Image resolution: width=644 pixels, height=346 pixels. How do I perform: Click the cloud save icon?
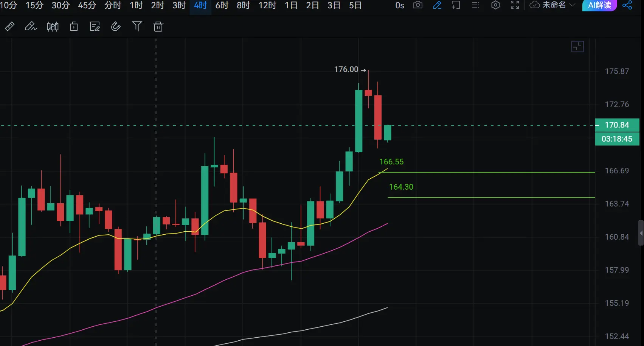click(534, 5)
